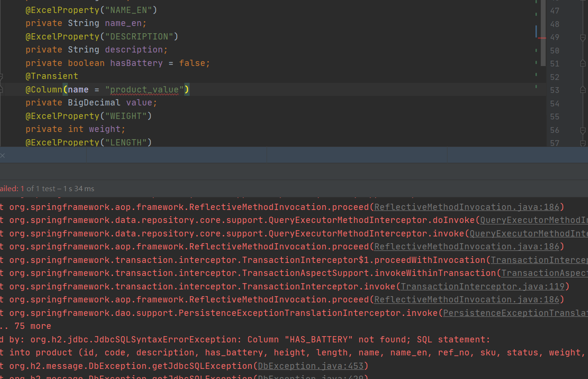Open the DbException.java:453 stack trace link
This screenshot has height=379, width=588.
coord(312,366)
